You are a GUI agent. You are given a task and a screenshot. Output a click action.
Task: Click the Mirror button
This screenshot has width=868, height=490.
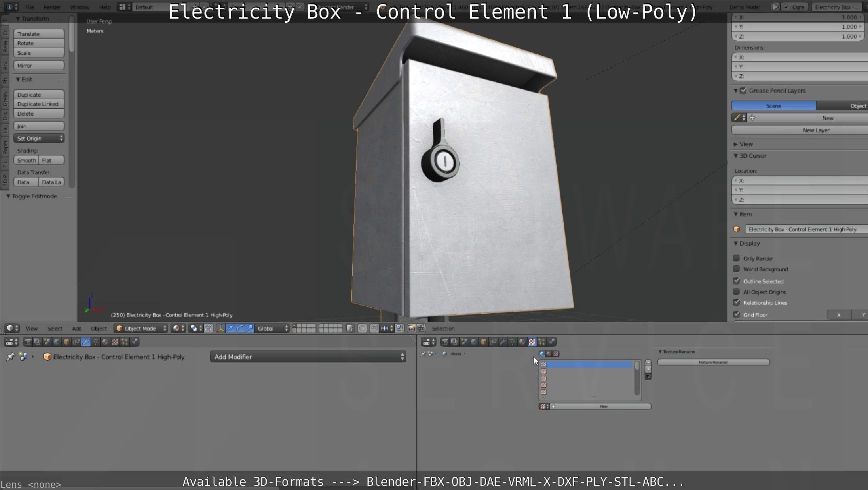(x=39, y=65)
